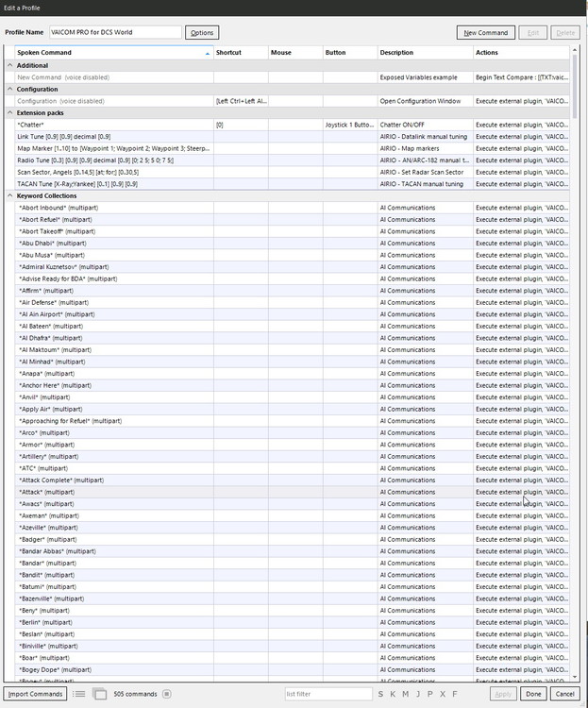This screenshot has width=588, height=708.
Task: Click AIRIO - Set Radar Scan Sector cell
Action: [x=425, y=172]
